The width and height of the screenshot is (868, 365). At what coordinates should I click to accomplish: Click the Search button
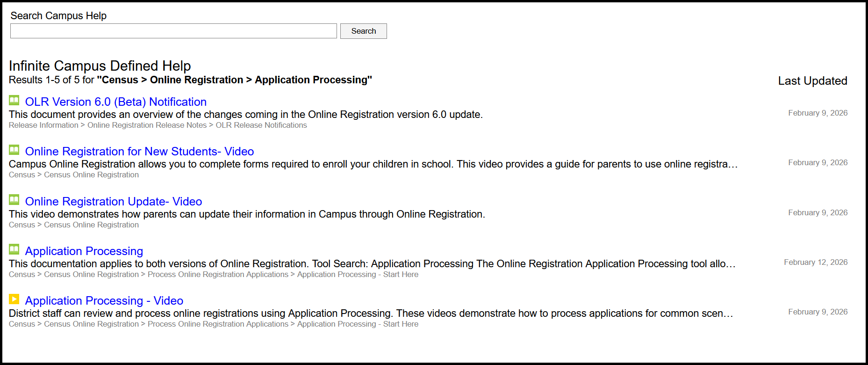pos(364,31)
